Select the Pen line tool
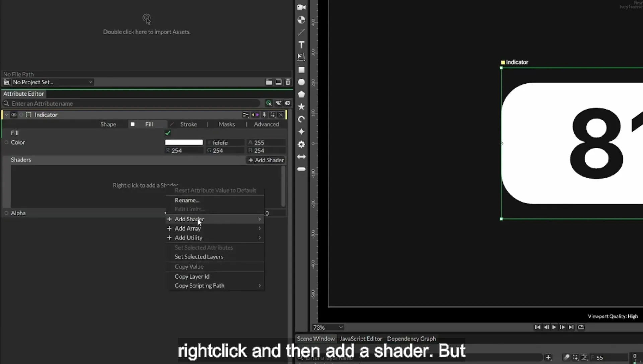Viewport: 643px width, 364px height. (301, 32)
